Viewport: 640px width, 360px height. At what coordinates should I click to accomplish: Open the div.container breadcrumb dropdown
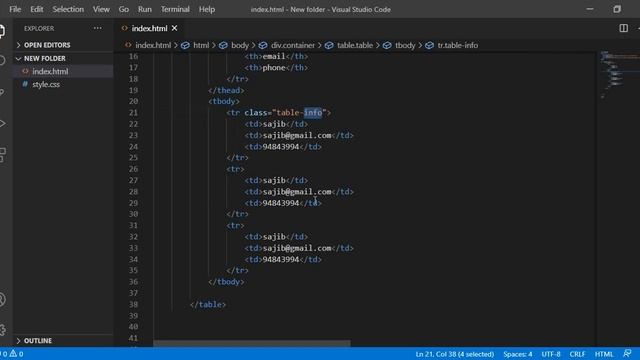pyautogui.click(x=293, y=45)
